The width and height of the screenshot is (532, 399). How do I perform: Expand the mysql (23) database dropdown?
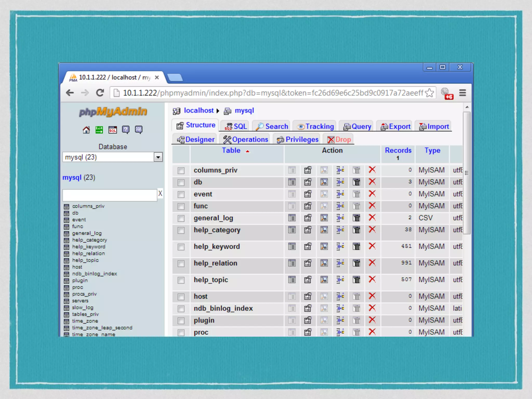click(x=158, y=157)
